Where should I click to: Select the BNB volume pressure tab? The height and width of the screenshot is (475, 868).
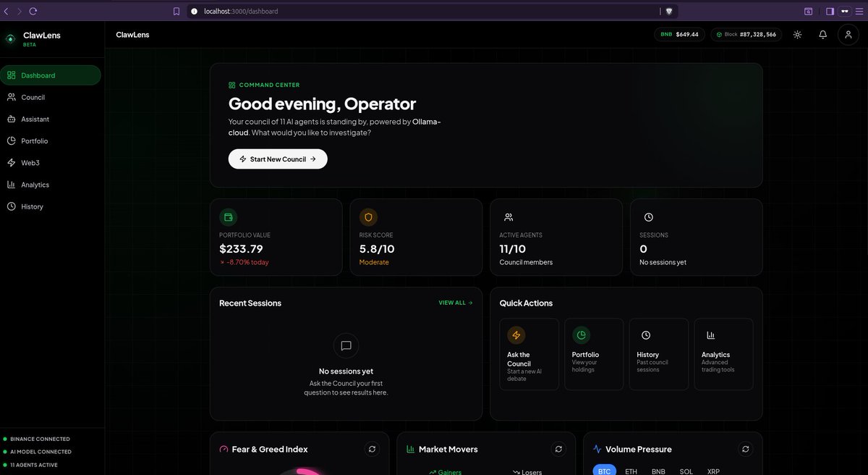(x=658, y=471)
